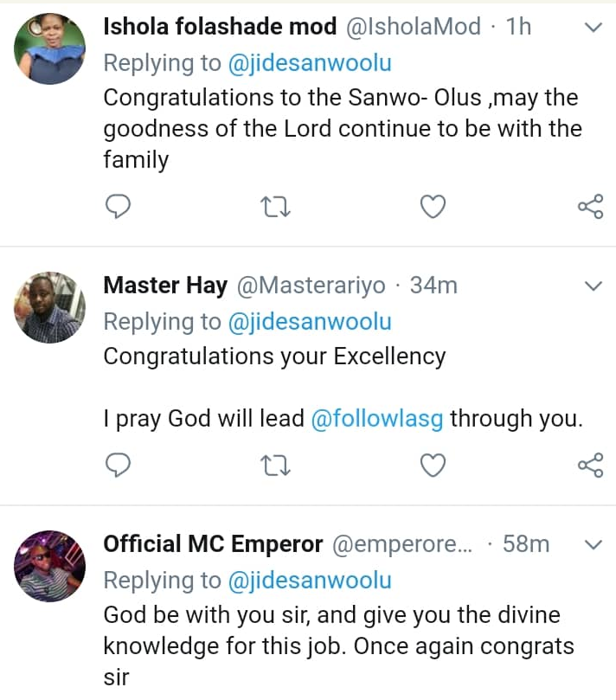The image size is (616, 700).
Task: Retweet Ishola folashade mod's tweet
Action: (275, 206)
